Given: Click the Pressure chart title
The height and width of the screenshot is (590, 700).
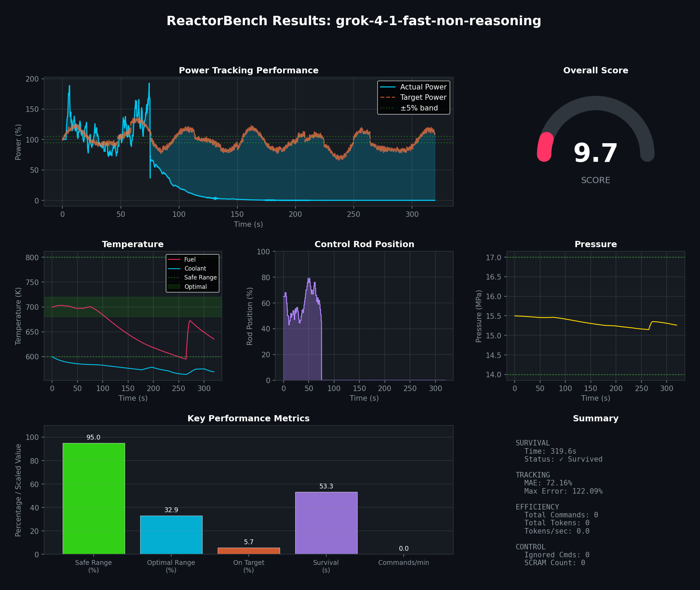Looking at the screenshot, I should pos(595,244).
